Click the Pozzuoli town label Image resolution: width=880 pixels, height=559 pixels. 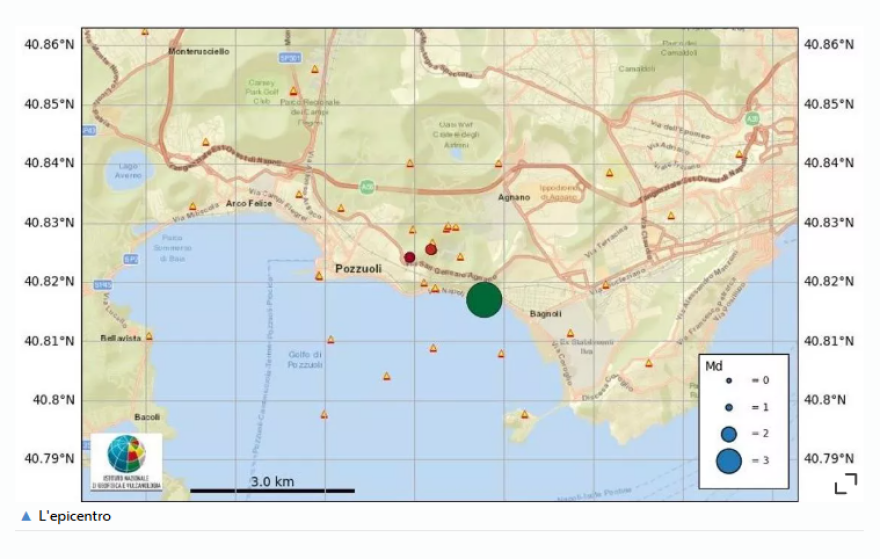coord(359,269)
